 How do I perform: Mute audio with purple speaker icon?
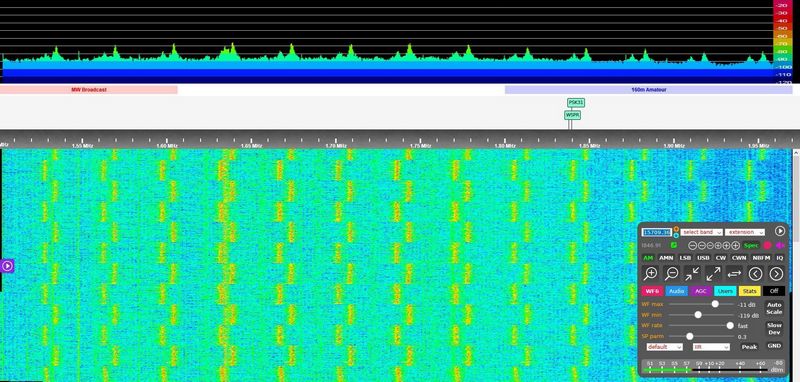tap(779, 245)
